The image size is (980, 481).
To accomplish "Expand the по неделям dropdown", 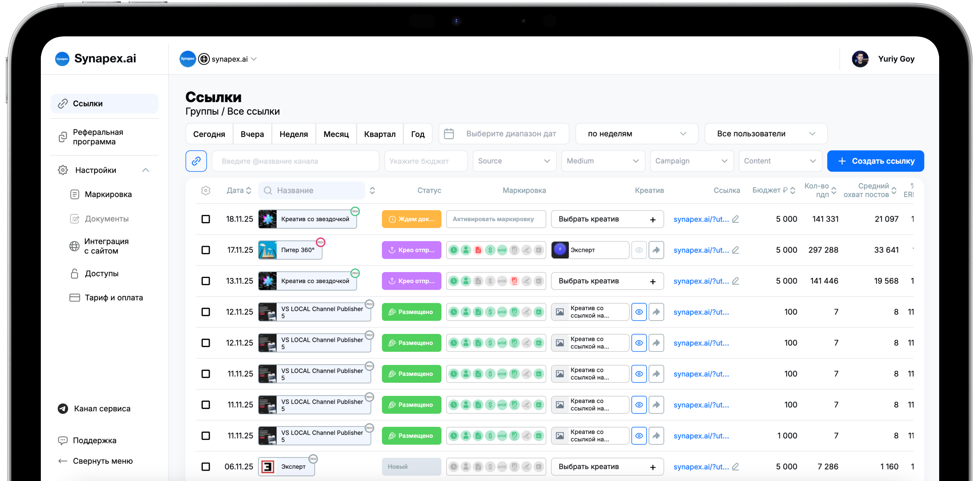I will pyautogui.click(x=637, y=134).
